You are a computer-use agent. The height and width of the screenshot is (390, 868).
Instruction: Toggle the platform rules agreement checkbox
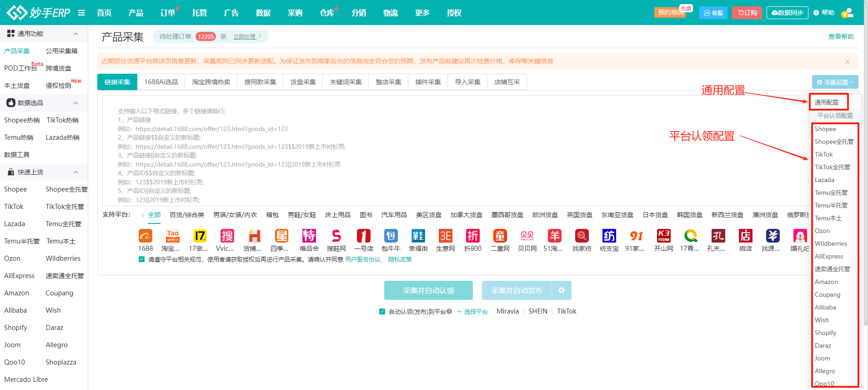[141, 259]
